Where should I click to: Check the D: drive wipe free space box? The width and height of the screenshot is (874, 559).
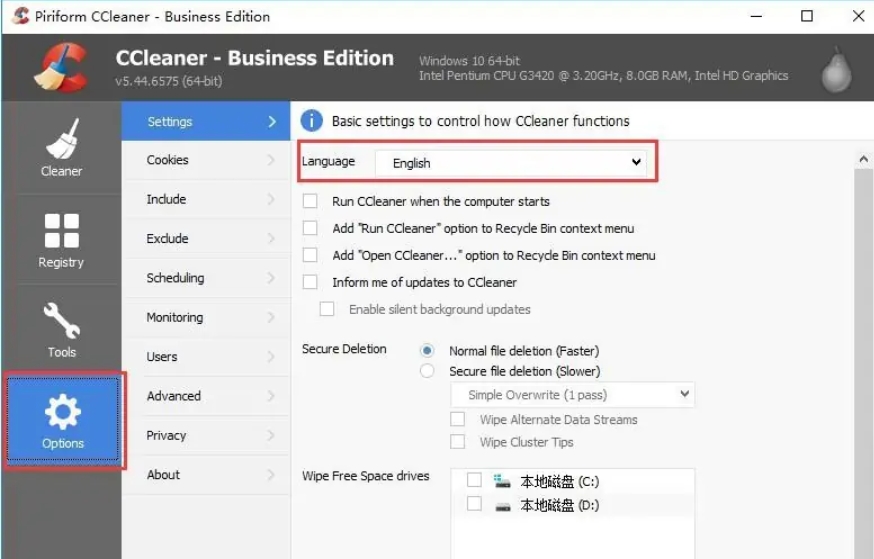tap(474, 504)
